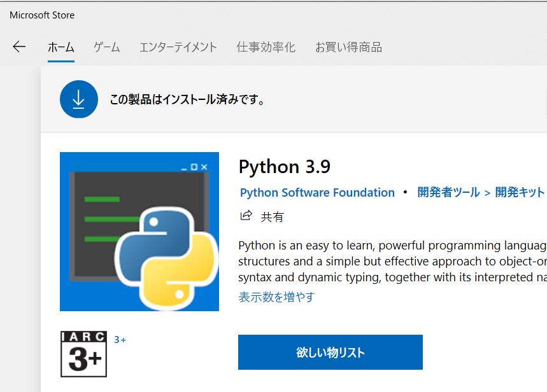Open the 仕事効率化 tab
The height and width of the screenshot is (392, 547).
click(x=266, y=47)
